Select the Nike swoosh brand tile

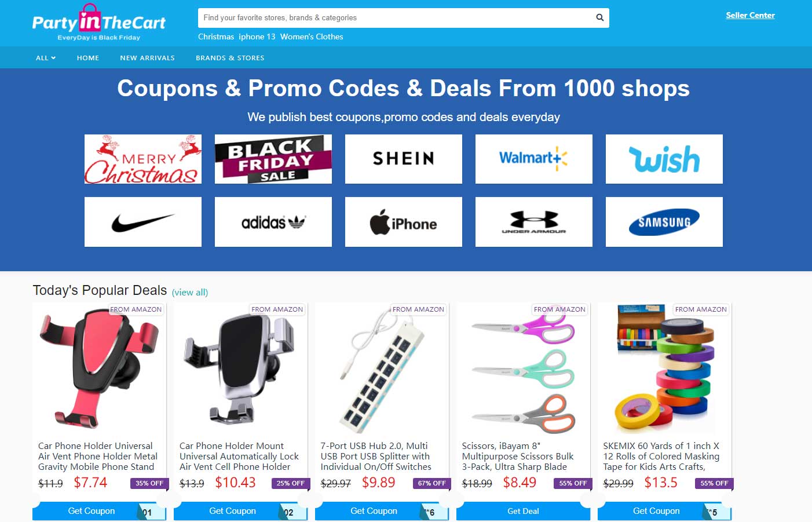tap(143, 222)
